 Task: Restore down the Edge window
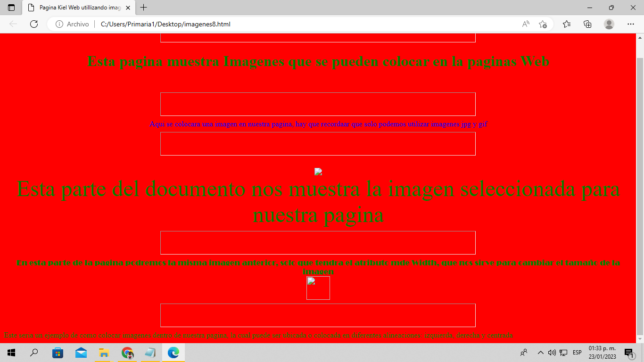pos(611,8)
